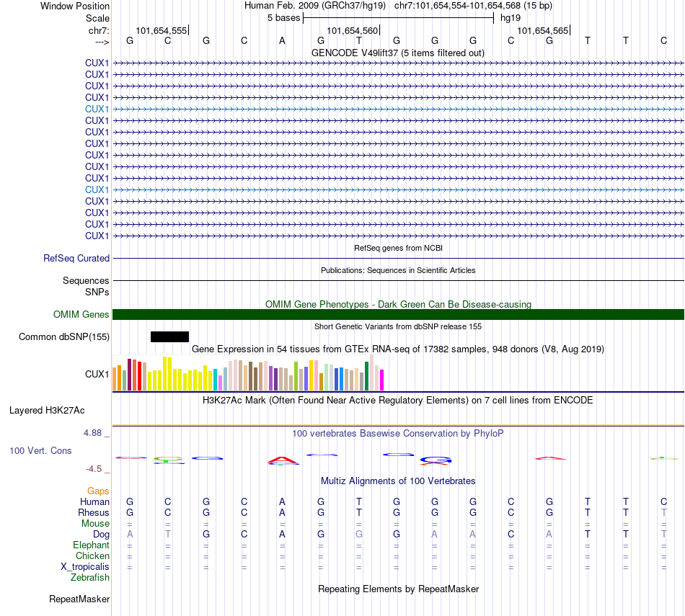Click the '5 bases' scale bar text
This screenshot has width=685, height=616.
(284, 18)
